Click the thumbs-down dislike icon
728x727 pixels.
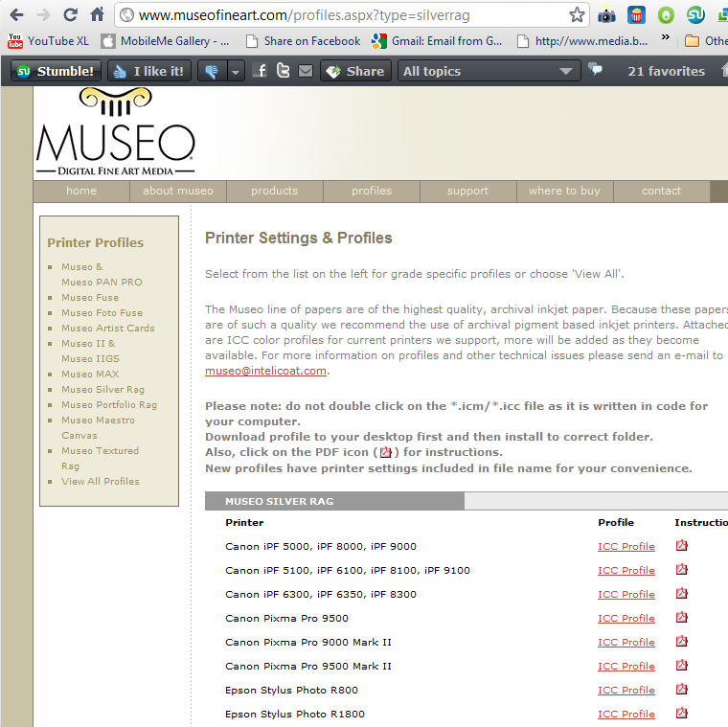point(213,71)
